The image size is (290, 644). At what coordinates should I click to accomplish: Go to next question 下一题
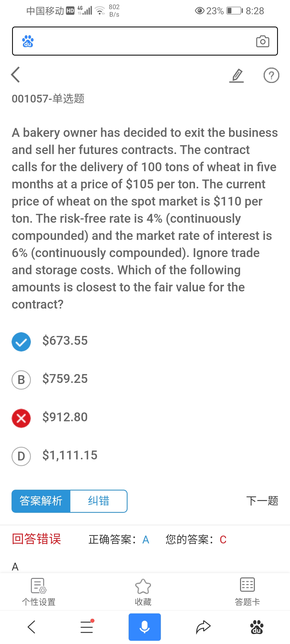(262, 501)
